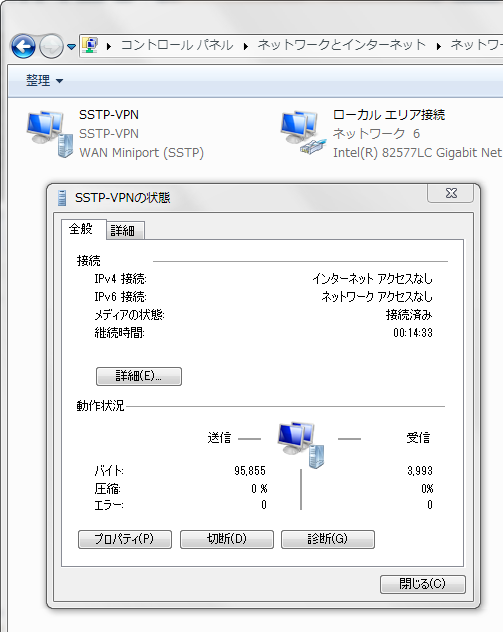The width and height of the screenshot is (503, 632).
Task: Click the duration value 00:14:33
Action: point(413,333)
